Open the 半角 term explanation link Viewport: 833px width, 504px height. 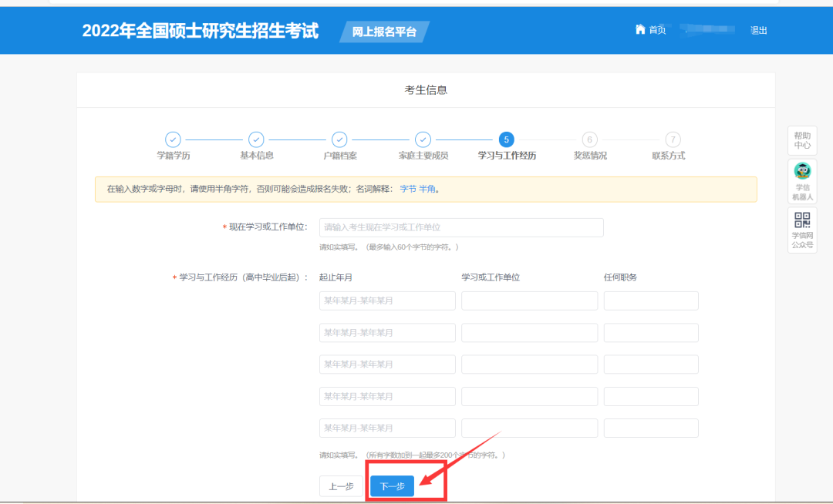pos(427,189)
